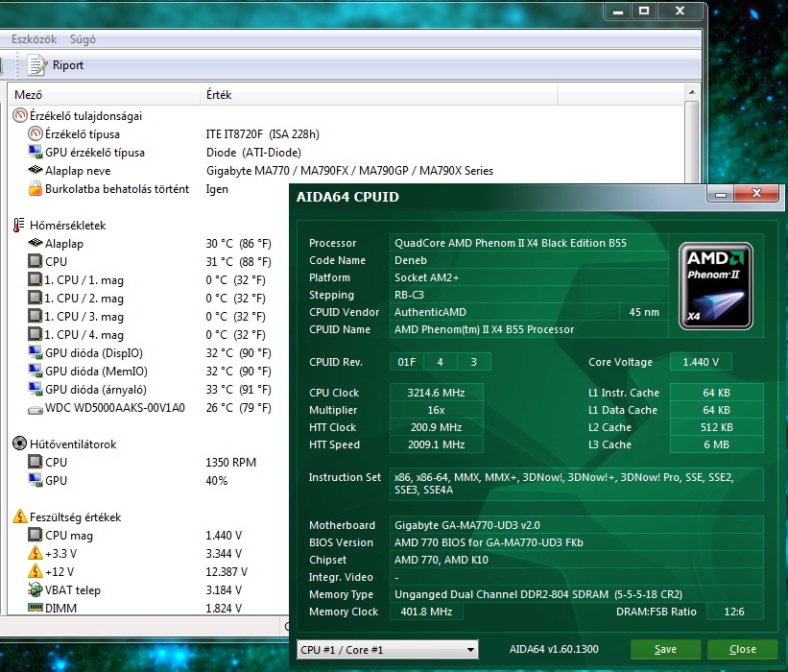Image resolution: width=788 pixels, height=672 pixels.
Task: Click the WDC WD5000AAKS hard drive icon
Action: (36, 410)
